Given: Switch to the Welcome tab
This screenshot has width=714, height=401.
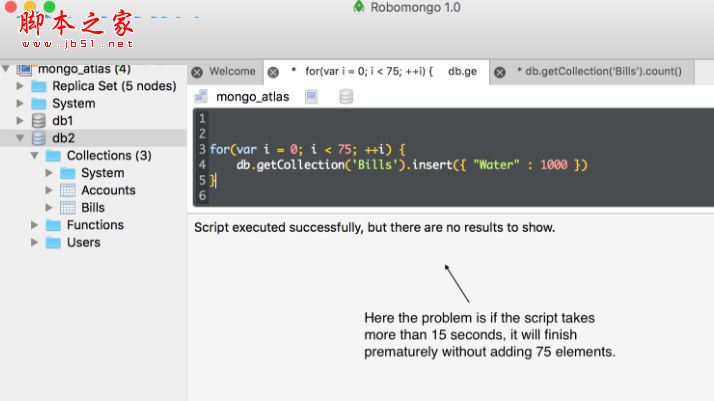Looking at the screenshot, I should tap(232, 72).
